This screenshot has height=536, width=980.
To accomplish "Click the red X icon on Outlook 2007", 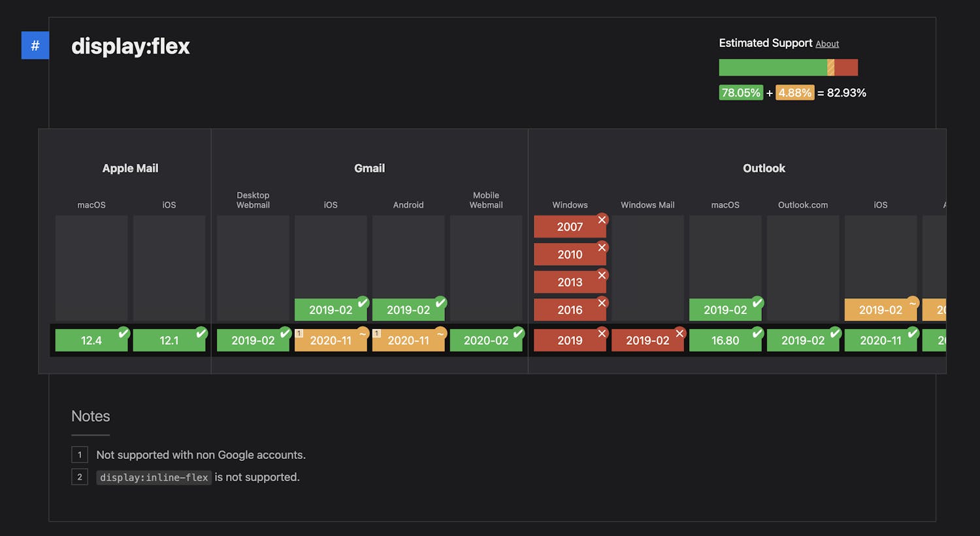I will pos(602,220).
